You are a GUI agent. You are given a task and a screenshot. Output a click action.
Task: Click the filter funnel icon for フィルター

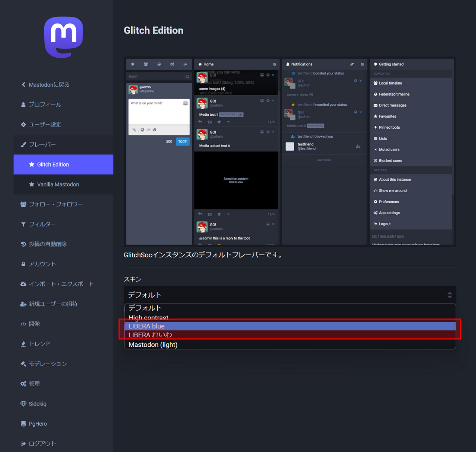click(23, 224)
